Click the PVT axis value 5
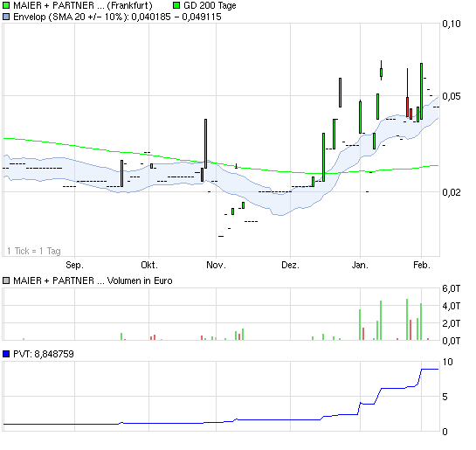The width and height of the screenshot is (476, 450). pyautogui.click(x=445, y=397)
